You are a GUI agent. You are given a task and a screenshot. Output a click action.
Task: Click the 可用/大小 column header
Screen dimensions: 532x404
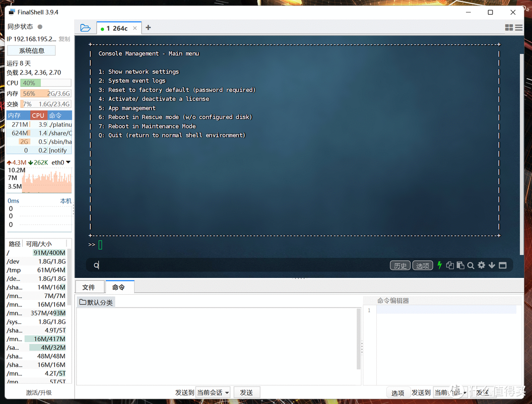44,243
